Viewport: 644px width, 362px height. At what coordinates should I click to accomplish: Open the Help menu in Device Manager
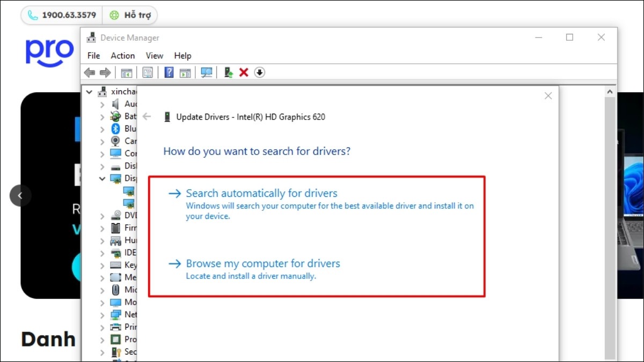coord(182,56)
